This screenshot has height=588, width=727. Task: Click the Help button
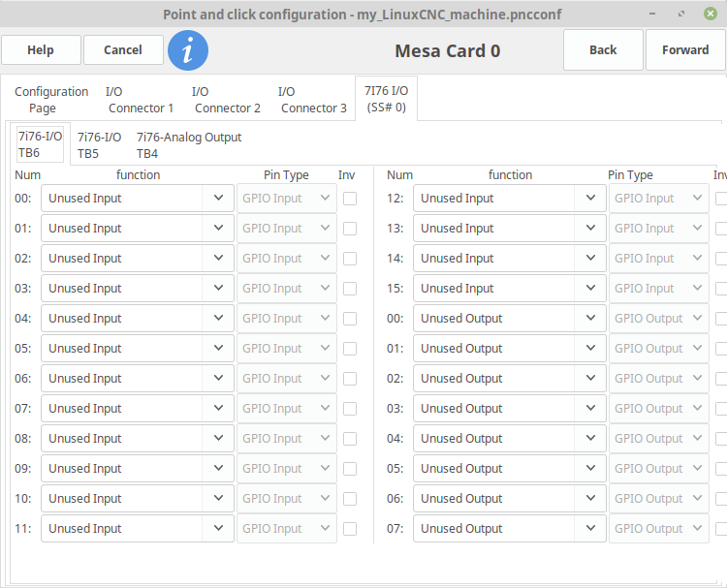(x=41, y=50)
